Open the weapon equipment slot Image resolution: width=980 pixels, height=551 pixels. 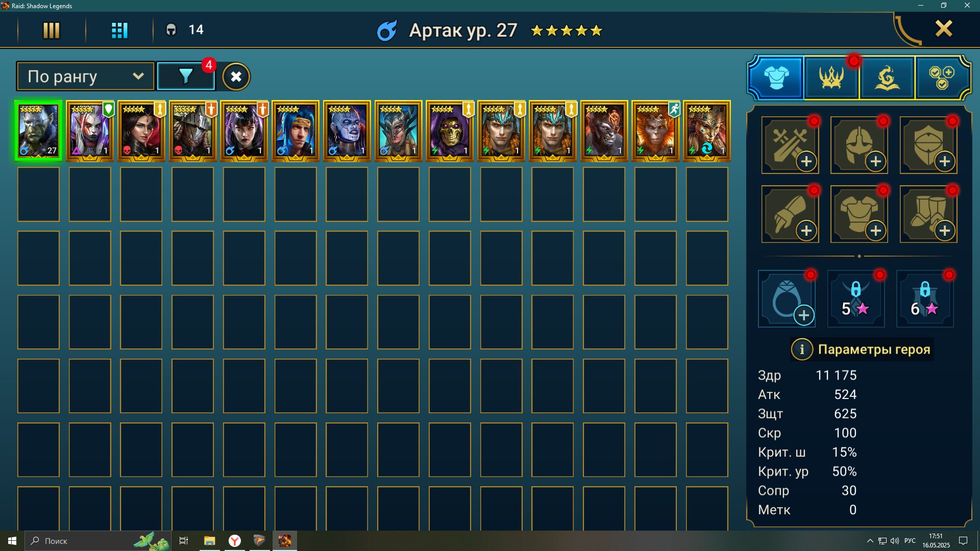[x=790, y=145]
